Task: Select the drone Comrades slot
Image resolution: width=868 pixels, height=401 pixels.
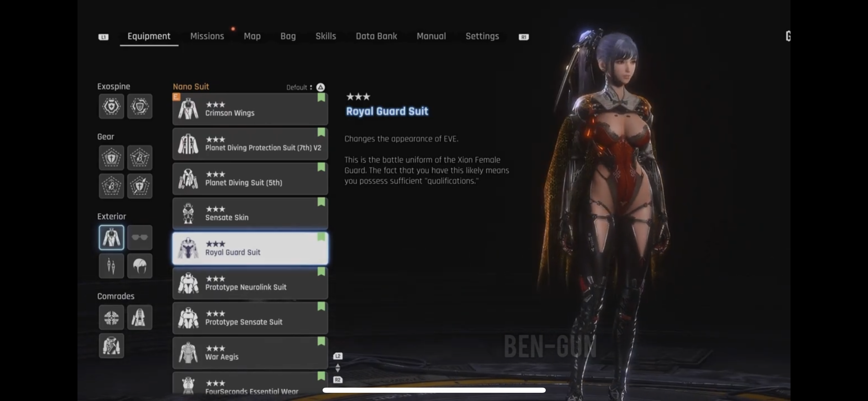Action: click(111, 317)
